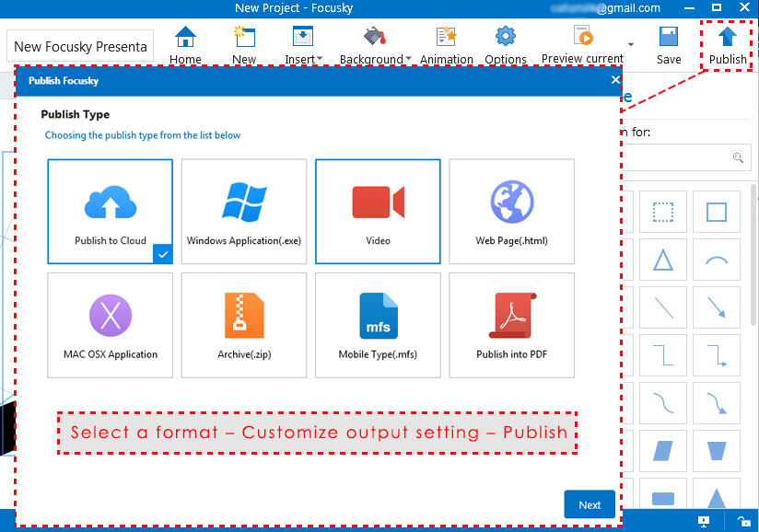
Task: Click 'Choosing the publish type from the list below'
Action: click(x=142, y=135)
